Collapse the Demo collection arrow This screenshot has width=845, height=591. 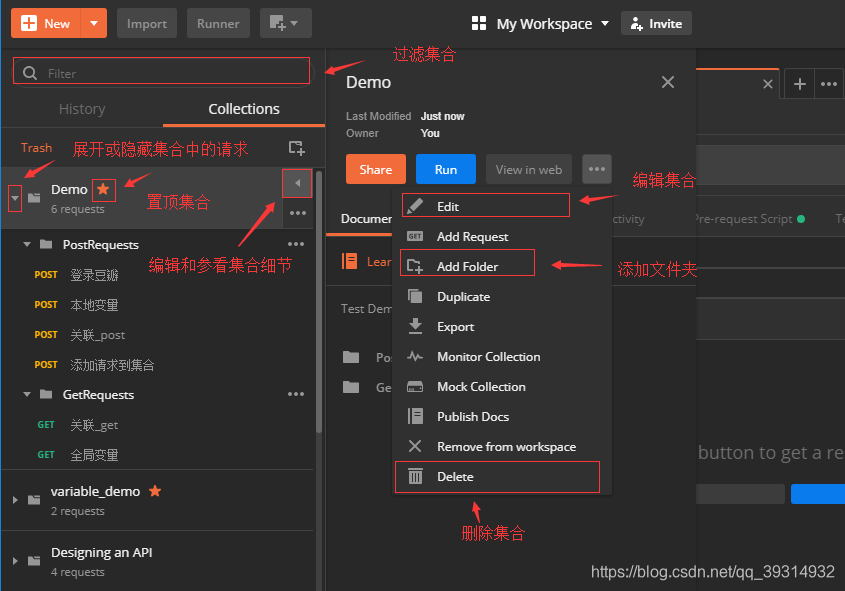coord(15,198)
